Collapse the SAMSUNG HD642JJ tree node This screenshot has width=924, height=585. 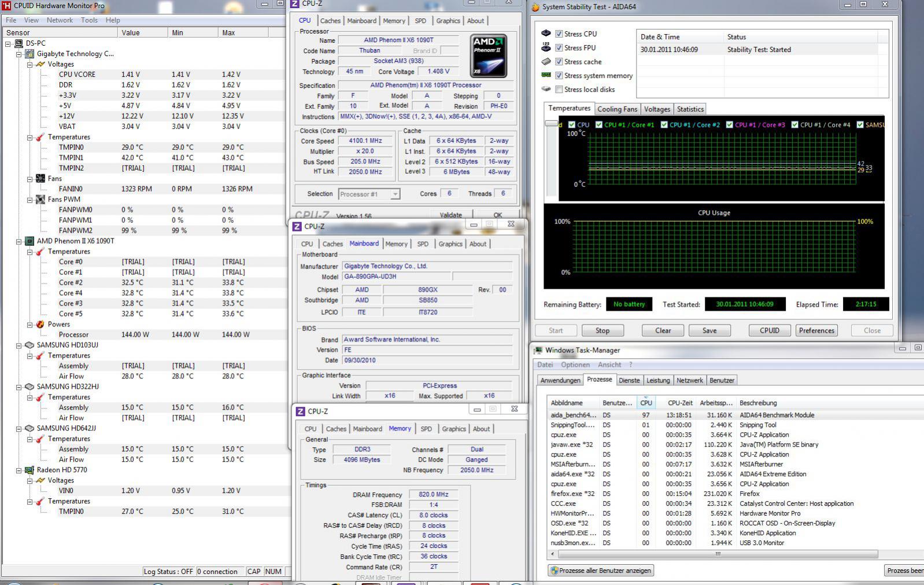pyautogui.click(x=19, y=429)
